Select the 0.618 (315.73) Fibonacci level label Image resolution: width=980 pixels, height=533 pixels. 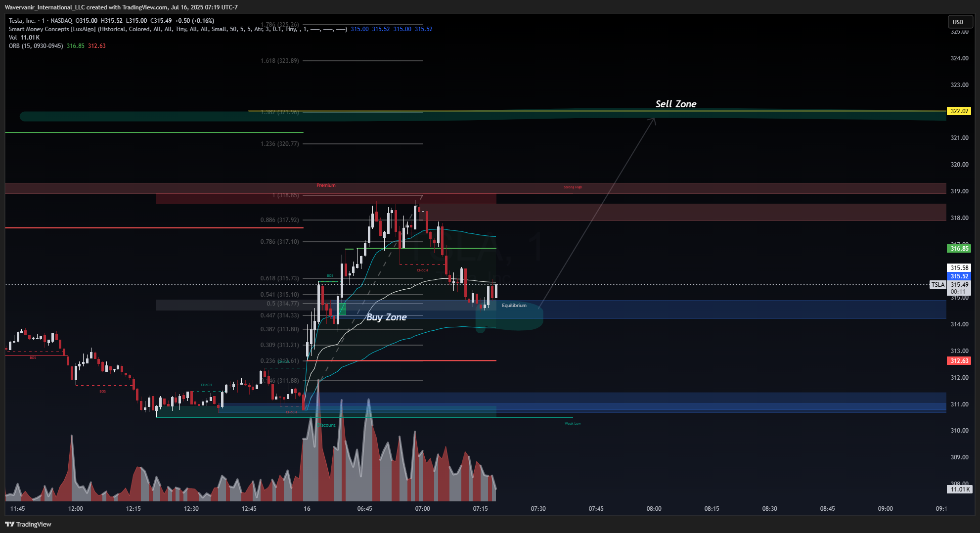tap(280, 278)
